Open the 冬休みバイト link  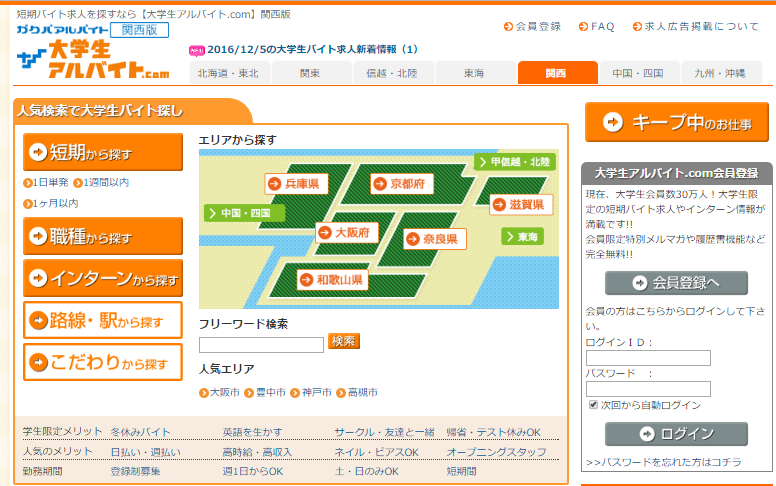tap(141, 432)
